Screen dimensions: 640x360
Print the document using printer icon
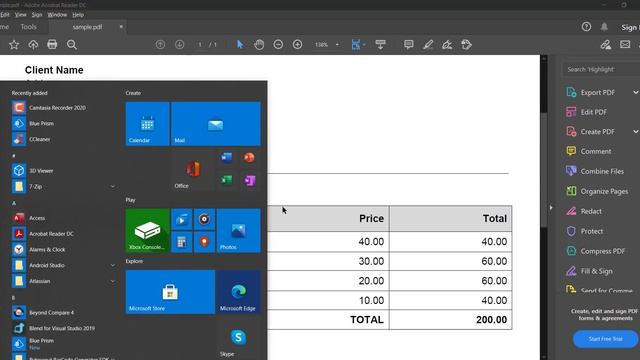point(52,44)
